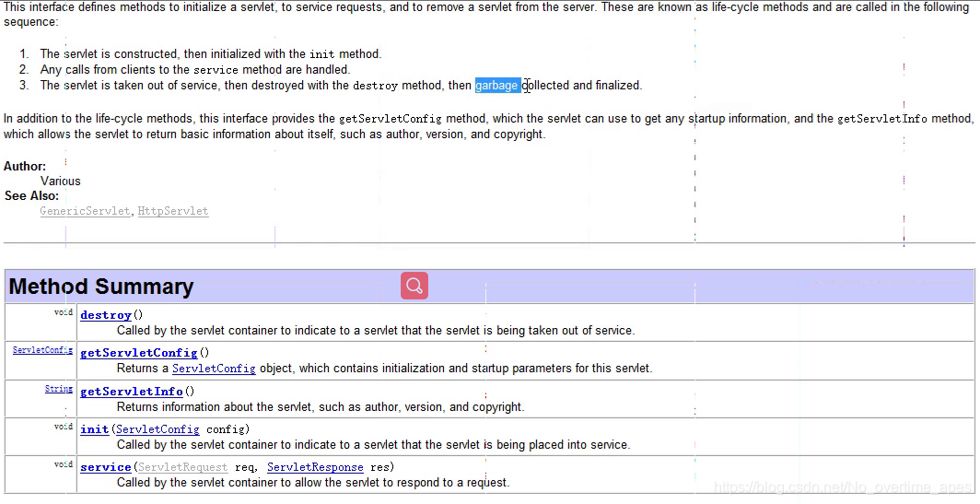Click the ServletConfig return type link
The width and height of the screenshot is (980, 504).
(x=42, y=350)
